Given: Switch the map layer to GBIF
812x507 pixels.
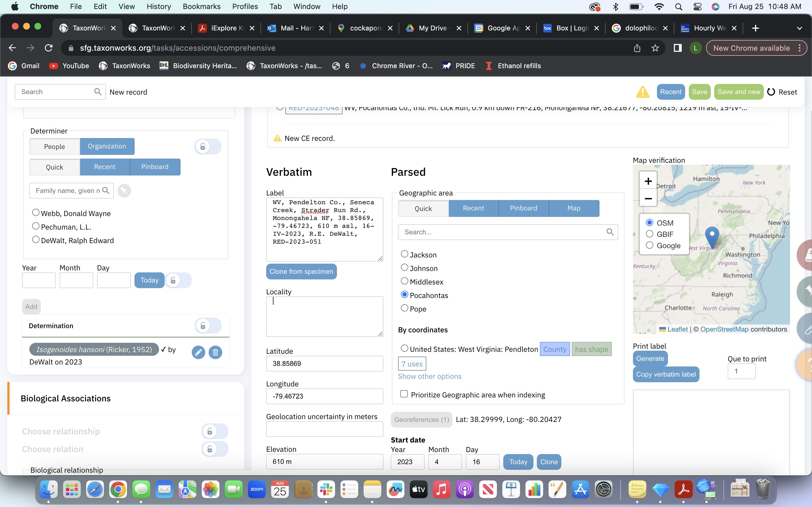Looking at the screenshot, I should (650, 234).
